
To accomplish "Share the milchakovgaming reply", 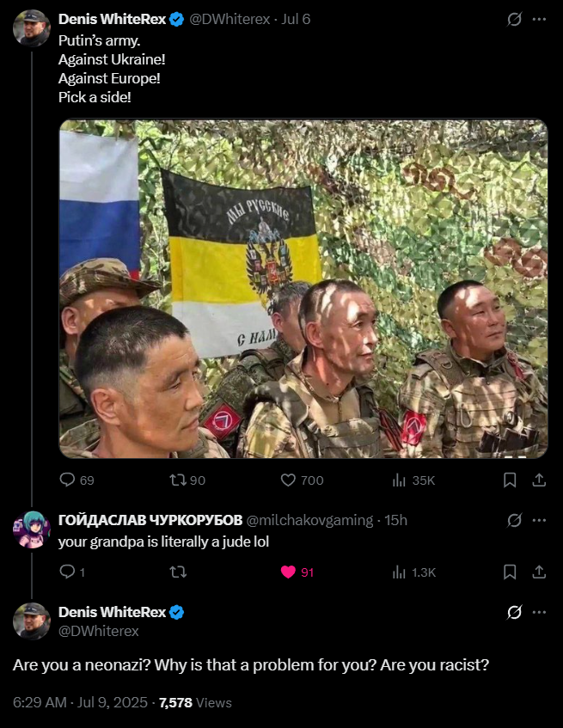I will [539, 572].
